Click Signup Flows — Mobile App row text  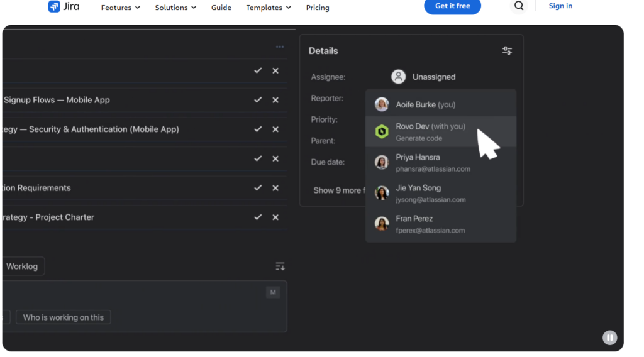point(57,100)
